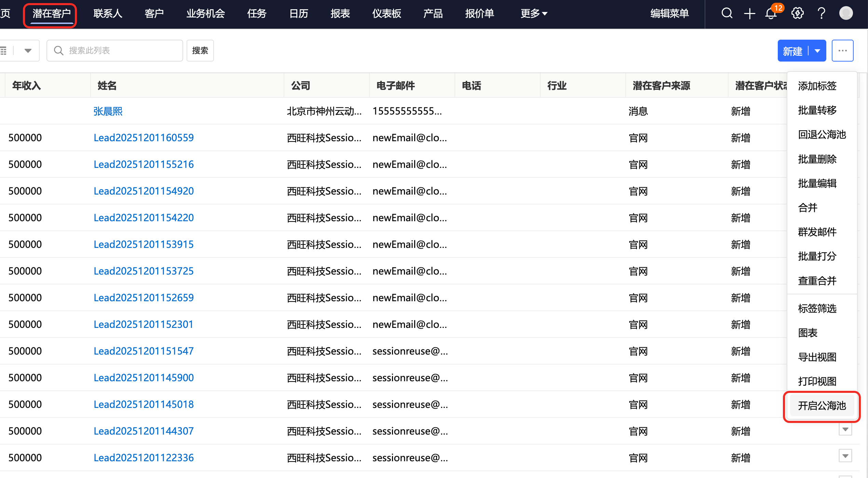Click the 搜索 button
Viewport: 868px width, 478px height.
click(x=200, y=51)
